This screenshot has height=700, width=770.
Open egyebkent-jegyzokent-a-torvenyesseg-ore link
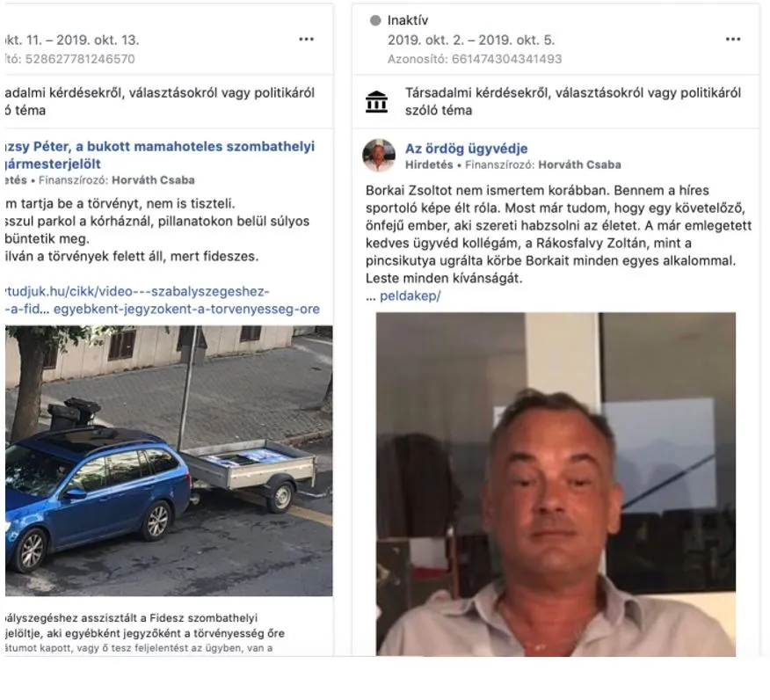(186, 309)
